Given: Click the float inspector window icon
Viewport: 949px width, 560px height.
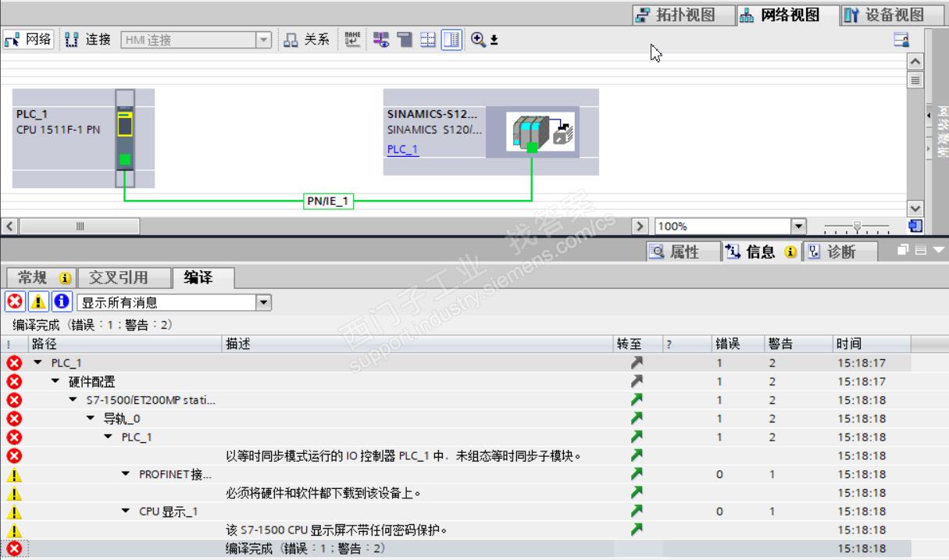Looking at the screenshot, I should coord(902,251).
